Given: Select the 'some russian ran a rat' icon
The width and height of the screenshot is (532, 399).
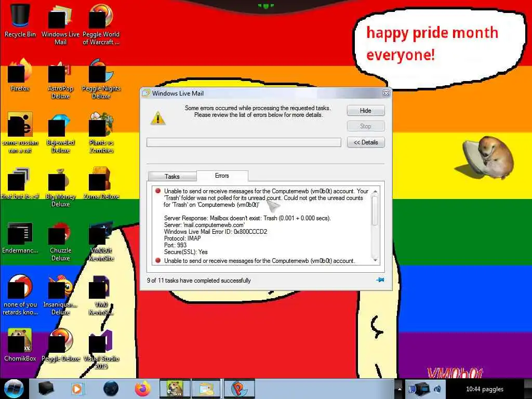Looking at the screenshot, I should (x=20, y=132).
